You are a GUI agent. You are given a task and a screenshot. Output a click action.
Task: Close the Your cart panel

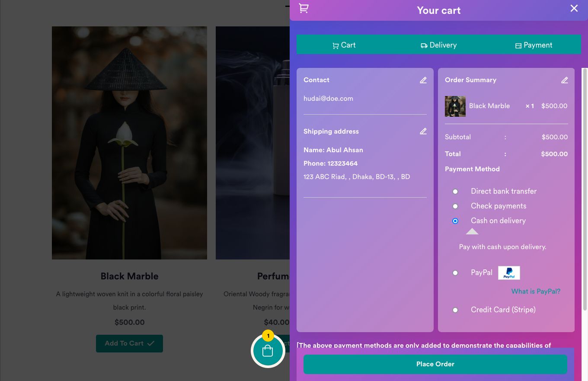point(574,8)
